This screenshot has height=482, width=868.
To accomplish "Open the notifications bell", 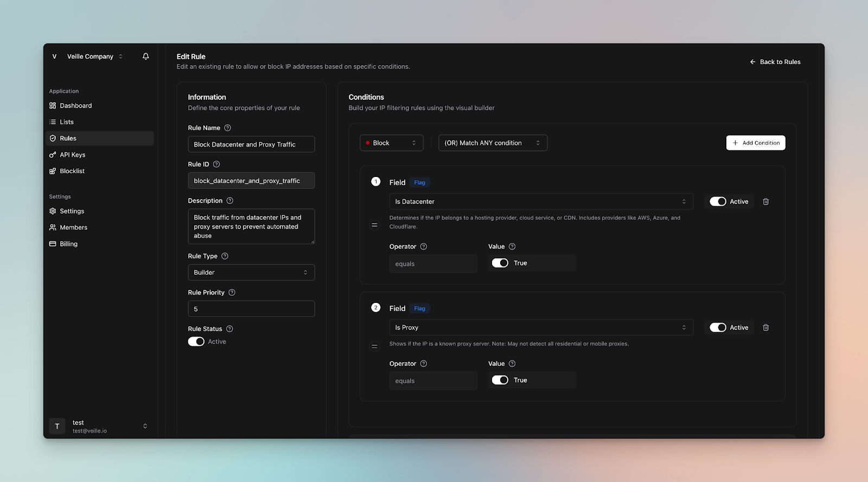I will [146, 56].
